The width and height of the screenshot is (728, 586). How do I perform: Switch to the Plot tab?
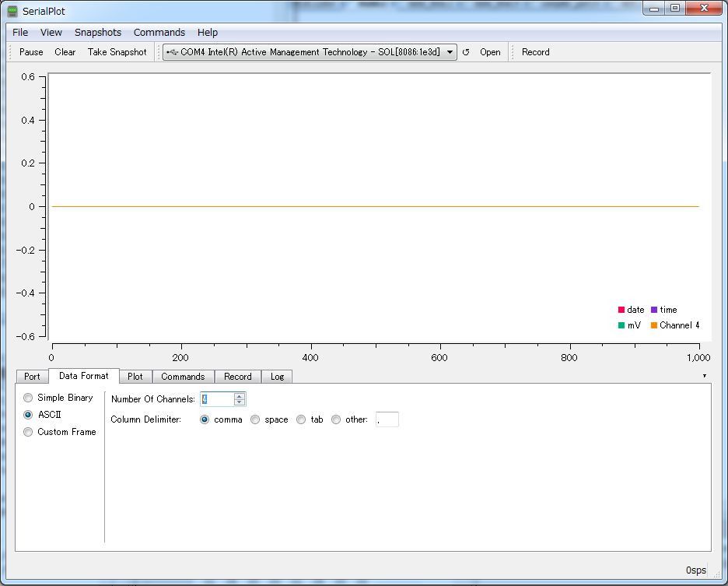[135, 376]
